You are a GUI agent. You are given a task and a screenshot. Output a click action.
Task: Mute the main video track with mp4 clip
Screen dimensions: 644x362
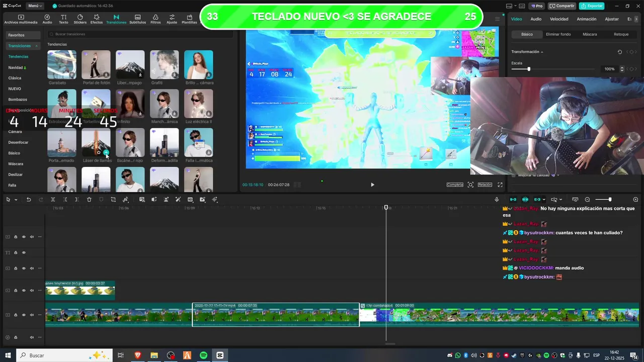32,315
